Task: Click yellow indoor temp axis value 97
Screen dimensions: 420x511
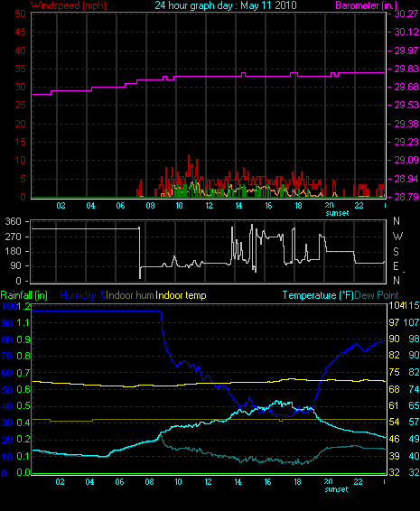Action: pos(394,322)
